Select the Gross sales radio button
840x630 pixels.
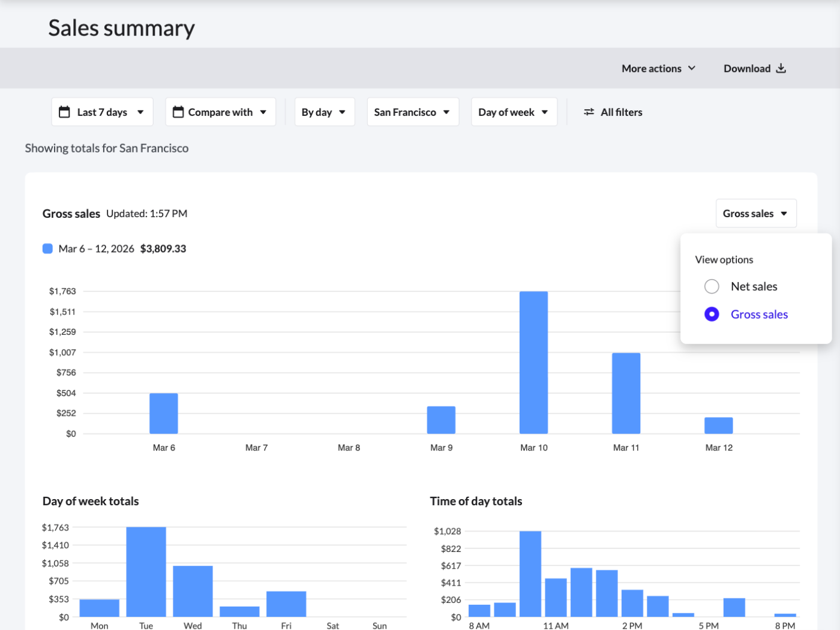coord(712,314)
